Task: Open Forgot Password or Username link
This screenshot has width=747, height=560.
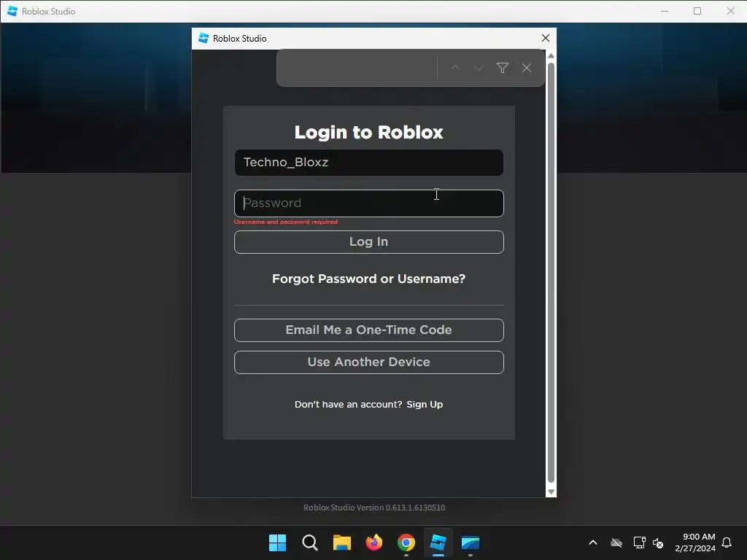Action: (x=368, y=279)
